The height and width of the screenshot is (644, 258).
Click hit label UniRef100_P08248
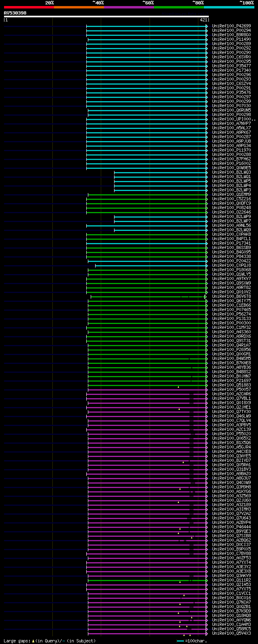(231, 208)
